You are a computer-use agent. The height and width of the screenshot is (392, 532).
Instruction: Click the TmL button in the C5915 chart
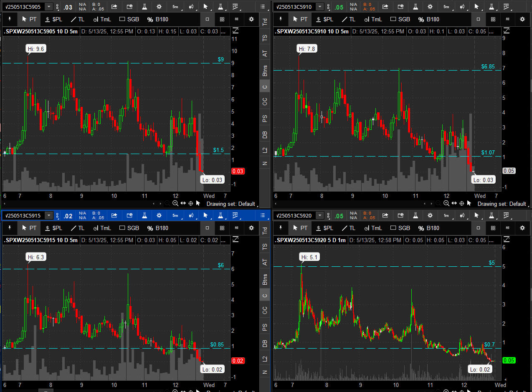(102, 228)
